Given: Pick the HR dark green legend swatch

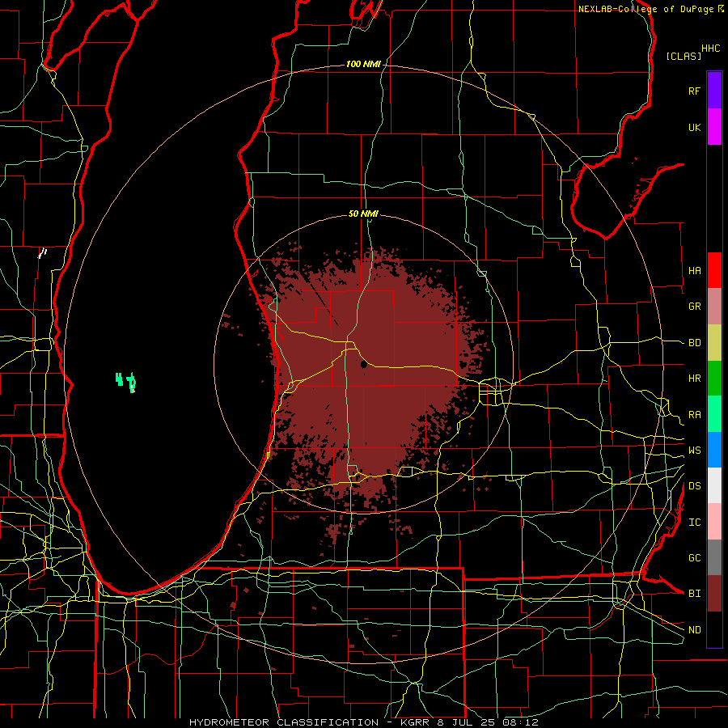Looking at the screenshot, I should tap(714, 379).
